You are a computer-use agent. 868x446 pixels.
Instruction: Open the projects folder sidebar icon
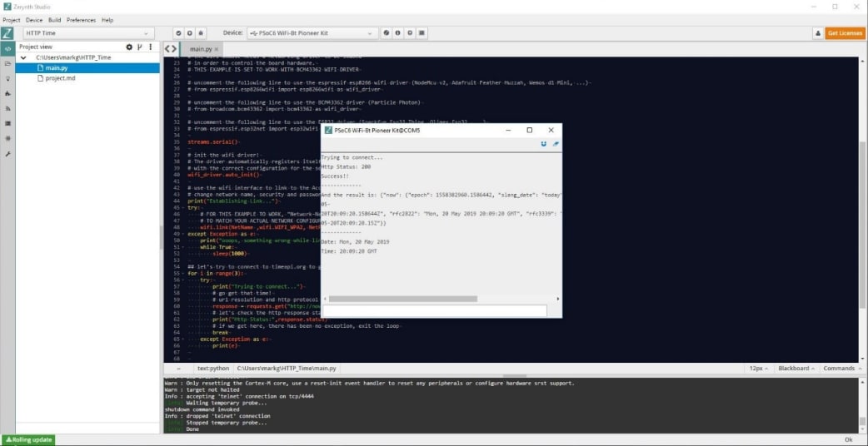(x=7, y=63)
